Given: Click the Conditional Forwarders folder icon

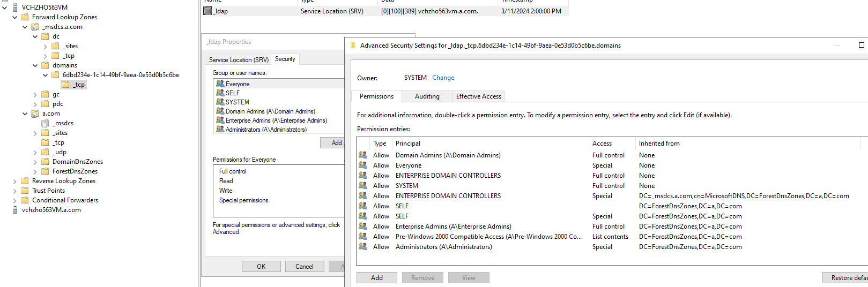Looking at the screenshot, I should coord(25,200).
